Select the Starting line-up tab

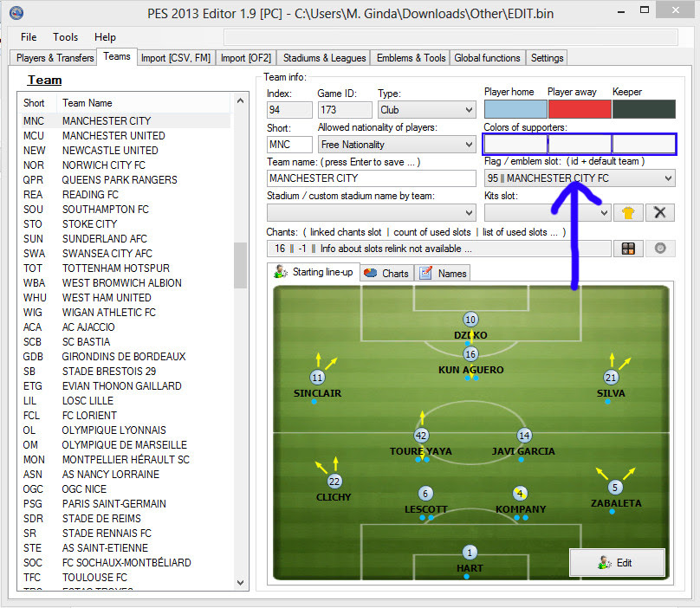314,272
